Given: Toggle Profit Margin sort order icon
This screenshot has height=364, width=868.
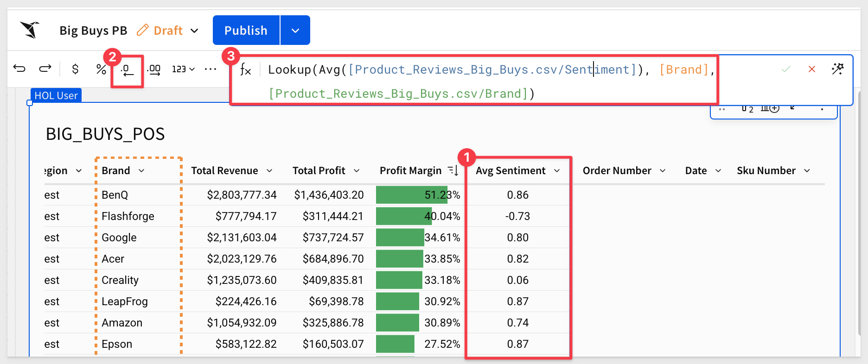Looking at the screenshot, I should coord(453,171).
